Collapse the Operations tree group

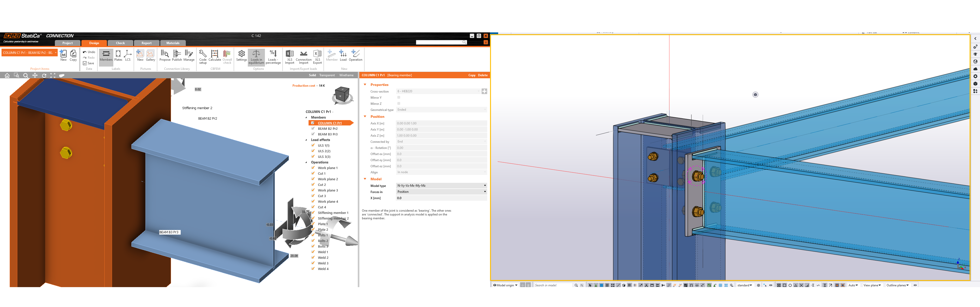pos(306,162)
